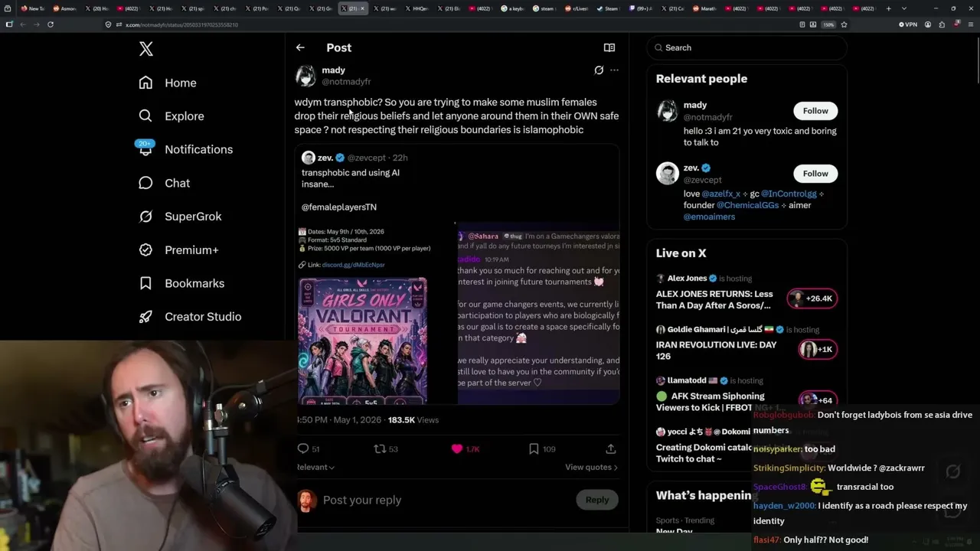The width and height of the screenshot is (980, 551).
Task: Click the 150% zoom level indicator
Action: [x=828, y=24]
